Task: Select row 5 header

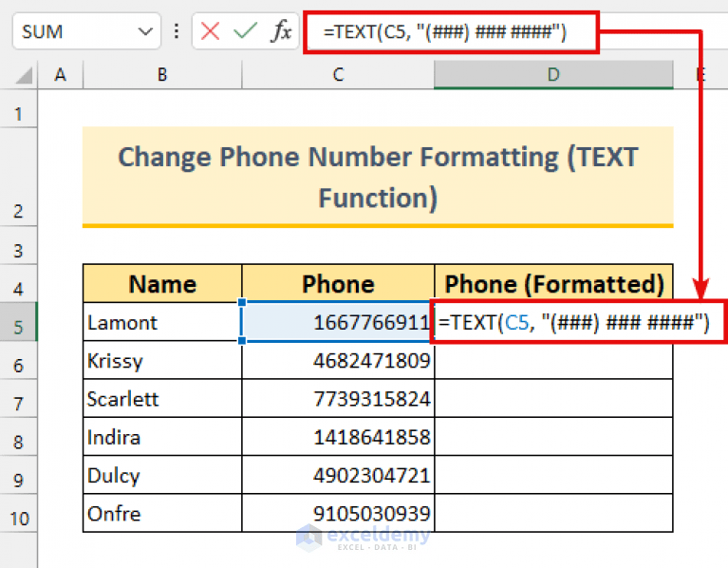Action: pos(19,322)
